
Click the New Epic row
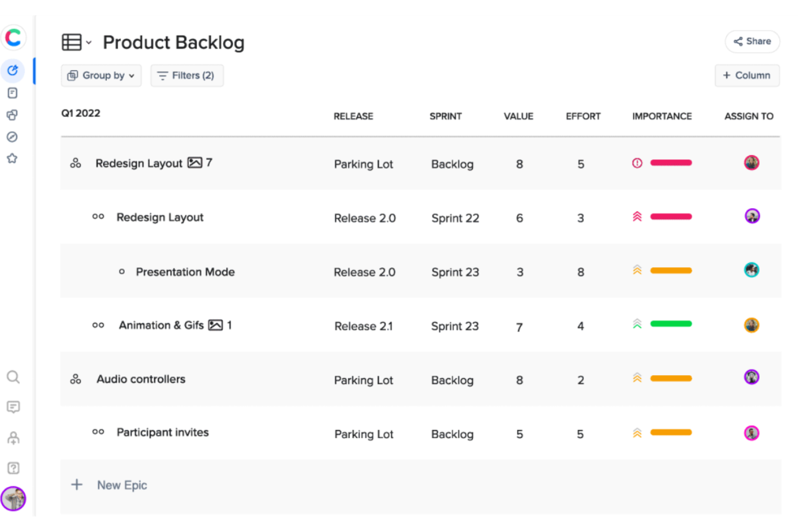click(421, 486)
